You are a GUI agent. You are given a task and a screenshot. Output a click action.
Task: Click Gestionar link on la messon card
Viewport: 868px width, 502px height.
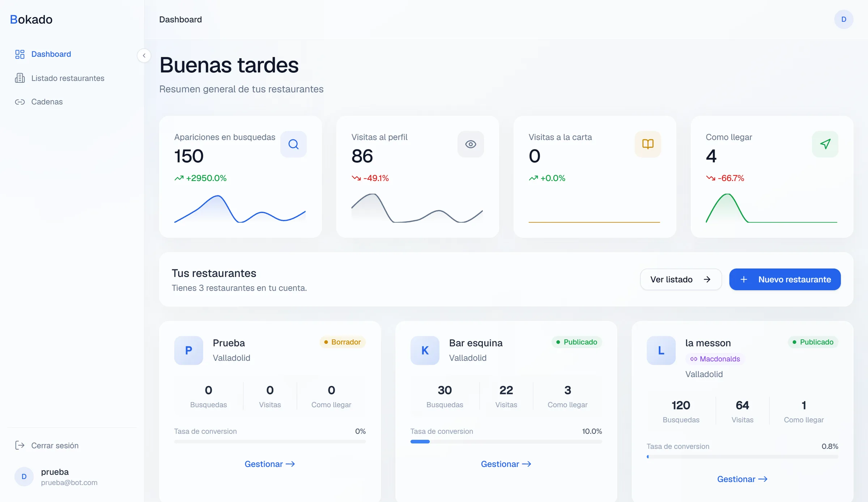742,479
